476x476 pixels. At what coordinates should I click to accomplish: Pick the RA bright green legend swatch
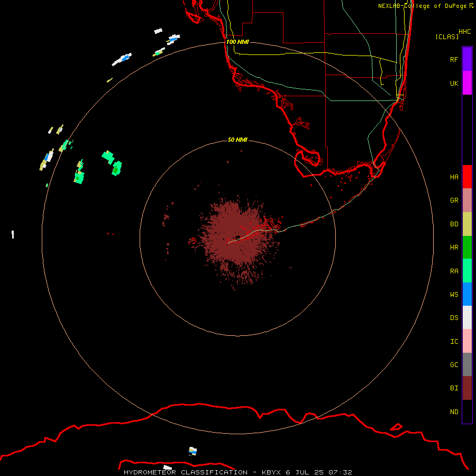[467, 271]
